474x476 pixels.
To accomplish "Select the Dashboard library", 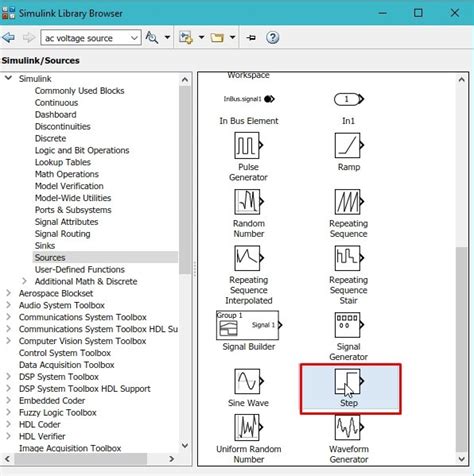I will coord(56,115).
